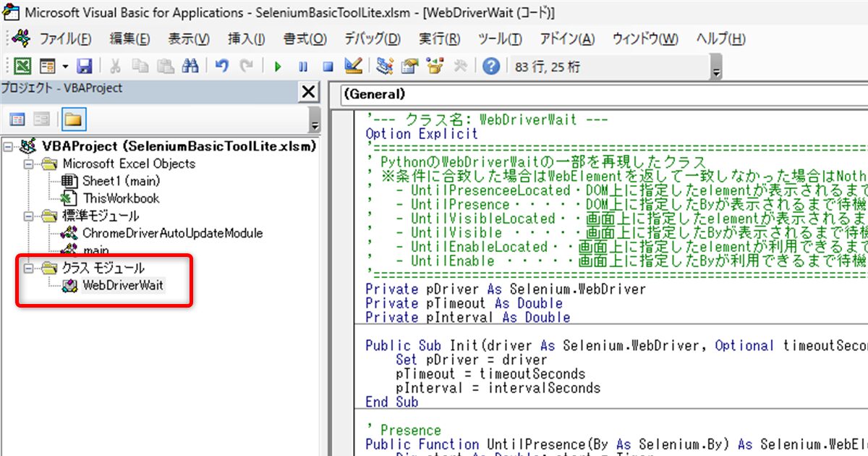Collapse the クラス モジュール folder
The image size is (868, 456).
29,268
